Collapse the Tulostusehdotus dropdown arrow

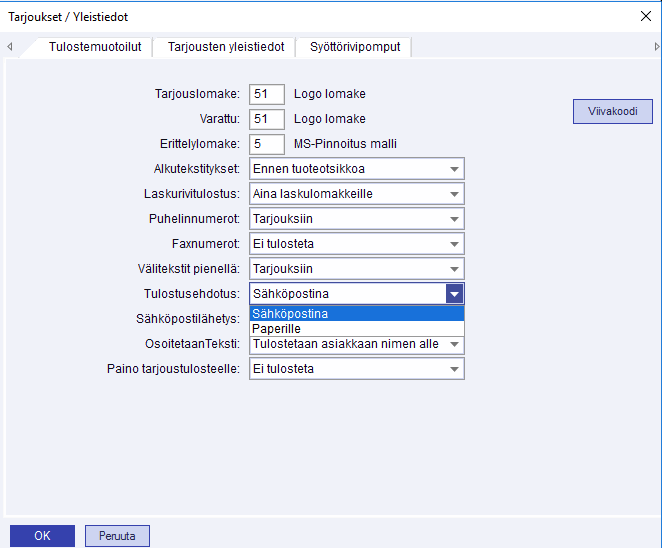(454, 294)
